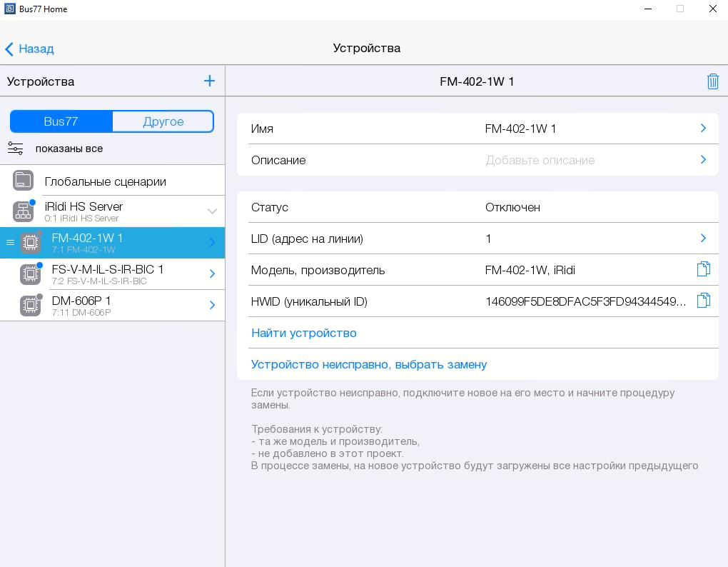728x567 pixels.
Task: Delete device using the trash icon
Action: 712,81
